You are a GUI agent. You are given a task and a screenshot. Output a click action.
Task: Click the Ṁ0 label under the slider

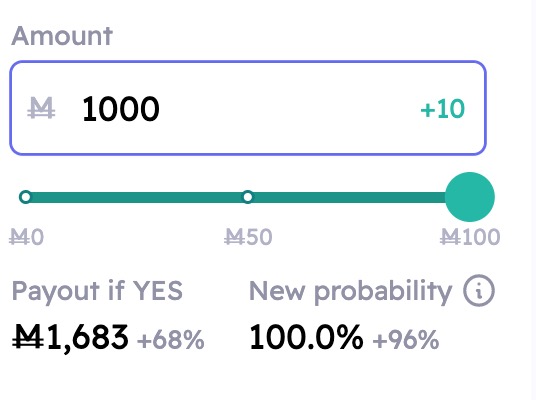(x=26, y=237)
